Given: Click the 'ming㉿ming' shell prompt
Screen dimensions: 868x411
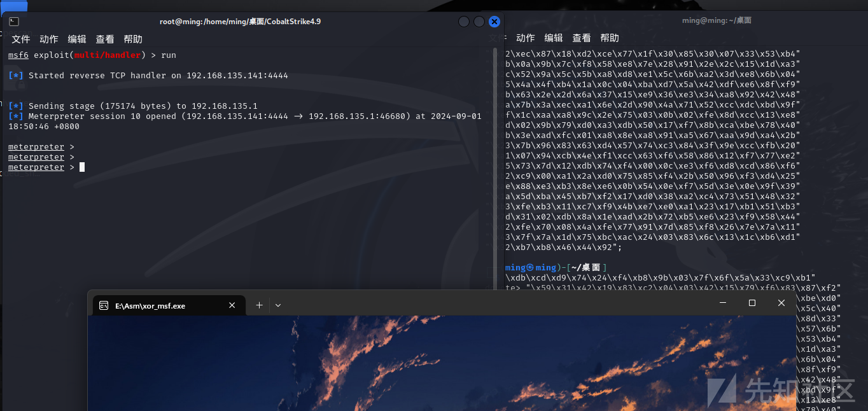Looking at the screenshot, I should coord(531,268).
